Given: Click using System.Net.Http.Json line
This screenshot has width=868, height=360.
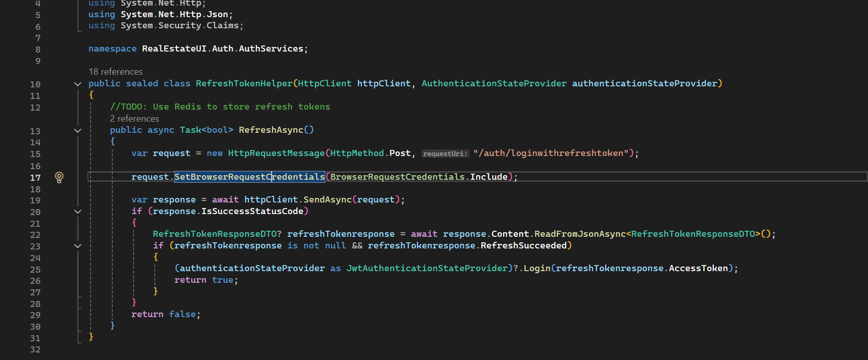Looking at the screenshot, I should (x=161, y=14).
